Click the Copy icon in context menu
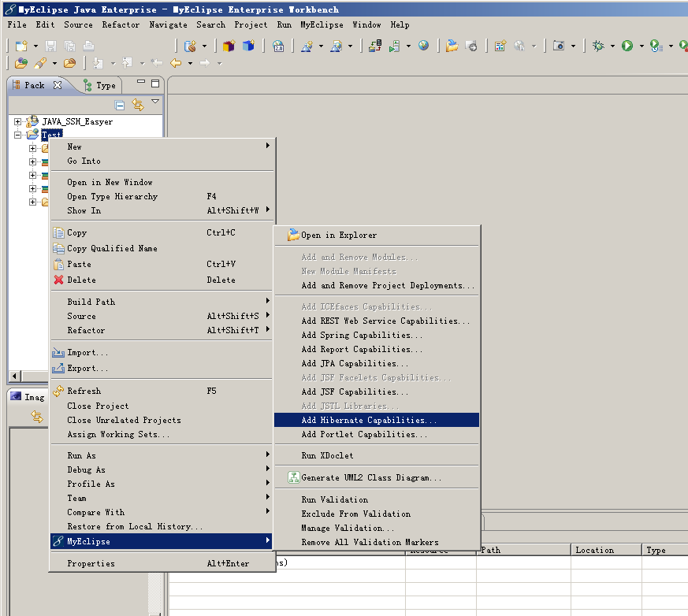This screenshot has width=688, height=616. pyautogui.click(x=58, y=233)
